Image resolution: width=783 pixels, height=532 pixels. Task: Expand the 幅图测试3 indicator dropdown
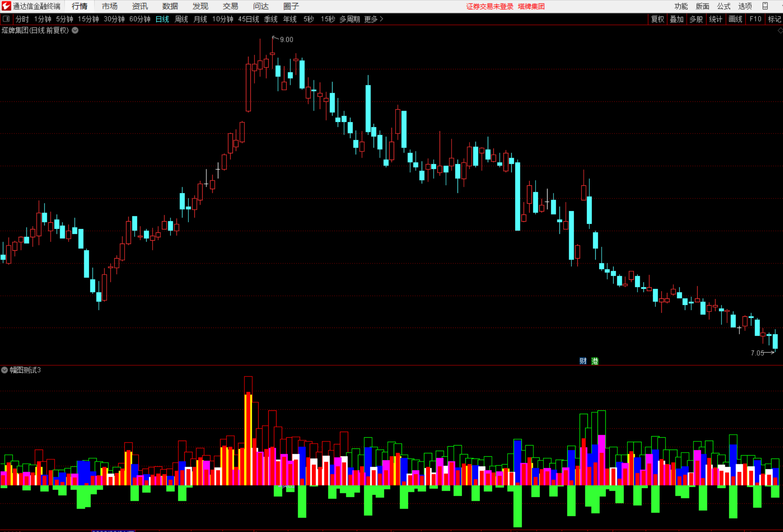pos(4,370)
